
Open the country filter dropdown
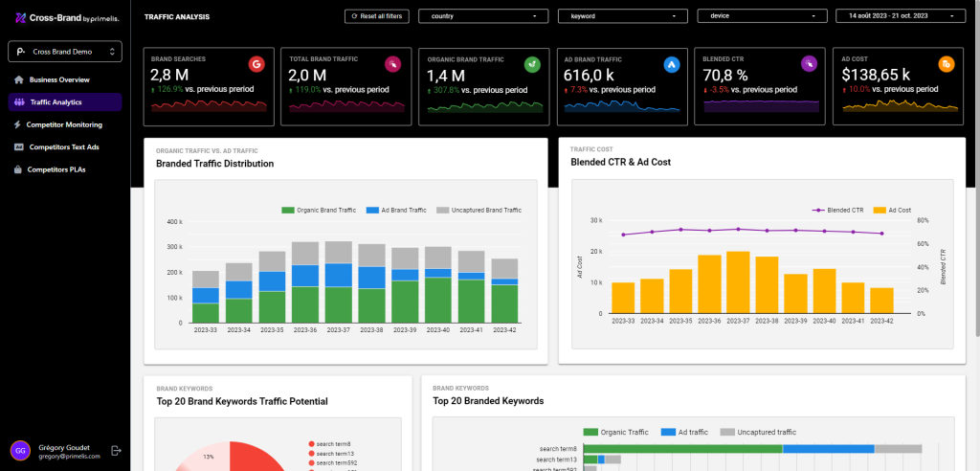click(x=485, y=16)
